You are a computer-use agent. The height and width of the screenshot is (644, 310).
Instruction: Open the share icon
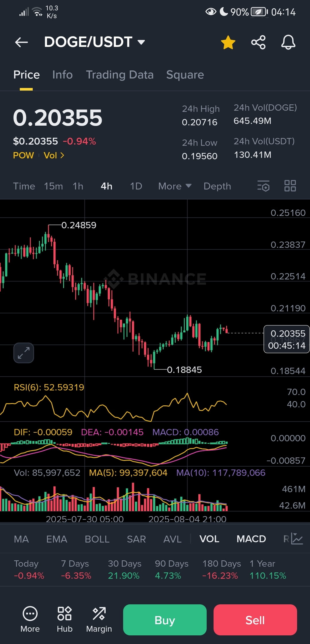[x=258, y=42]
